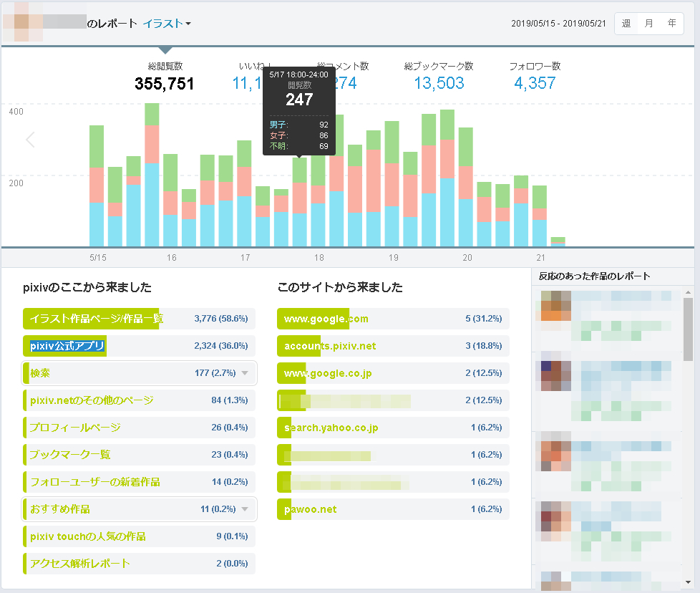
Task: Expand the 検索 row details
Action: 245,373
